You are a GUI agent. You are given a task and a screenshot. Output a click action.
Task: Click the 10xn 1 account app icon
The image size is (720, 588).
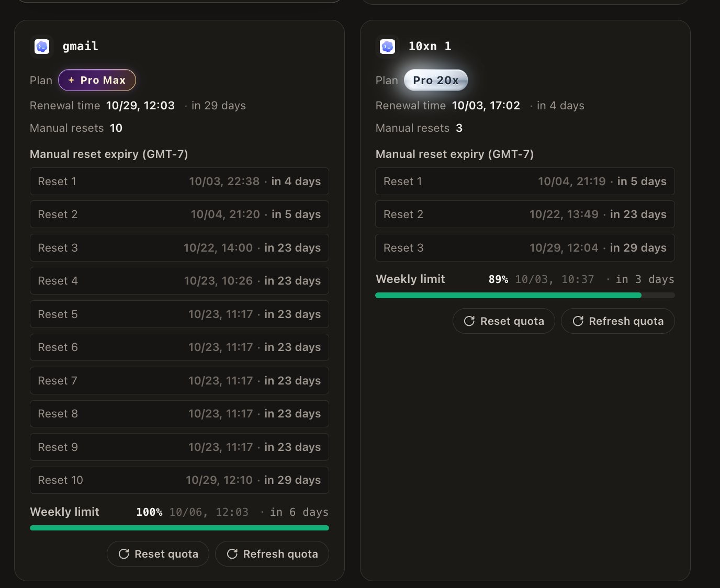[387, 47]
